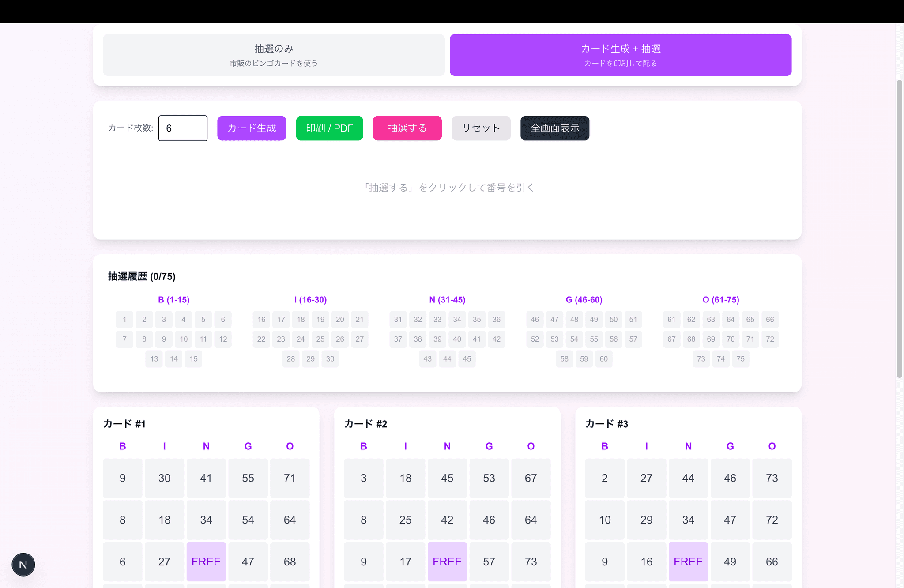Select カード生成 + 抽選 mode tab
This screenshot has width=904, height=588.
pos(620,55)
